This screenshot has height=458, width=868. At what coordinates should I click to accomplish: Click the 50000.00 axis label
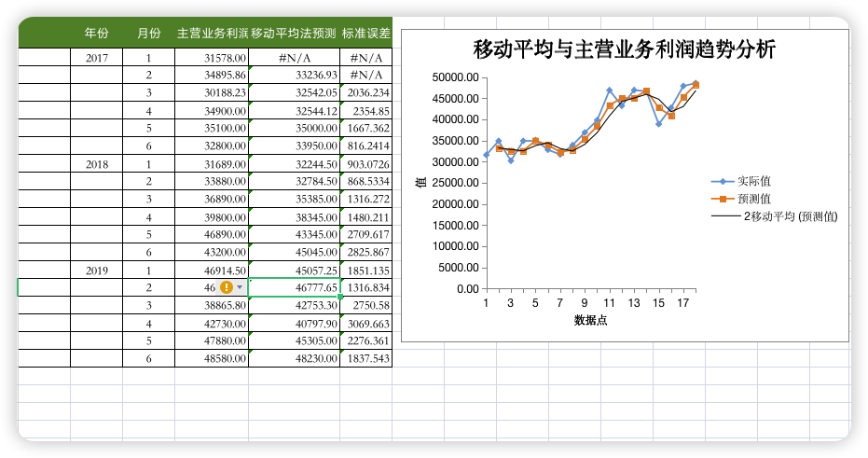coord(456,77)
